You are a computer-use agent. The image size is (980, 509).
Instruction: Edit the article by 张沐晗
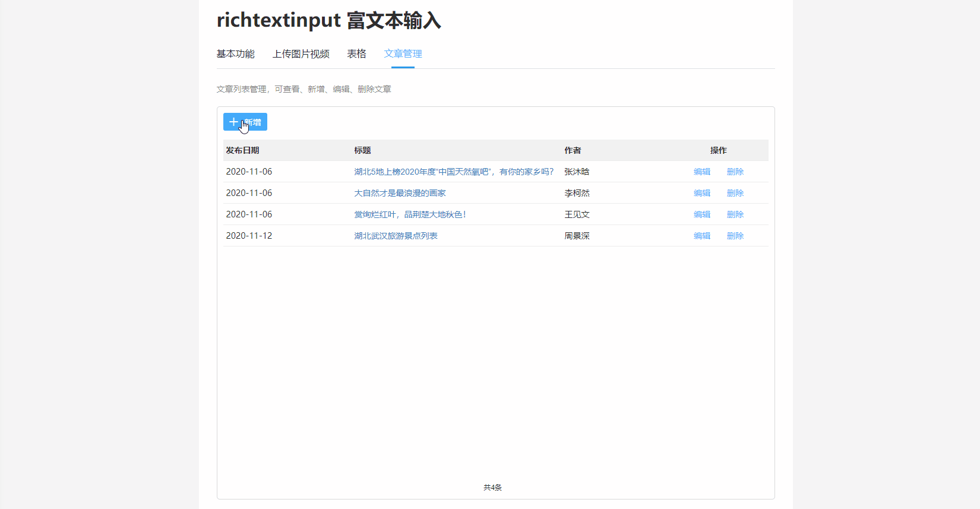702,172
